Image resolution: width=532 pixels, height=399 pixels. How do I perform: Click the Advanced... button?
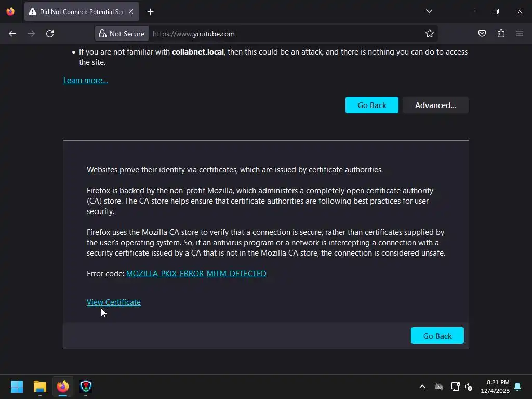pyautogui.click(x=436, y=105)
